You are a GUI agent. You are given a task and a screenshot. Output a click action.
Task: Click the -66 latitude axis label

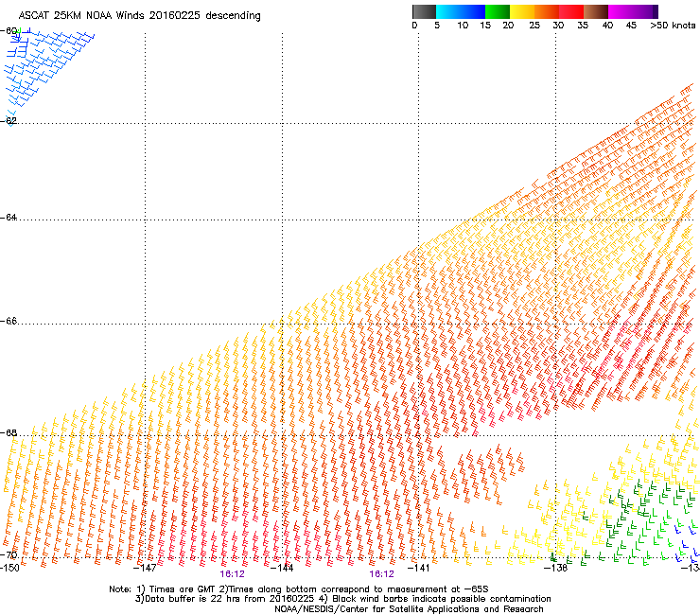9,321
